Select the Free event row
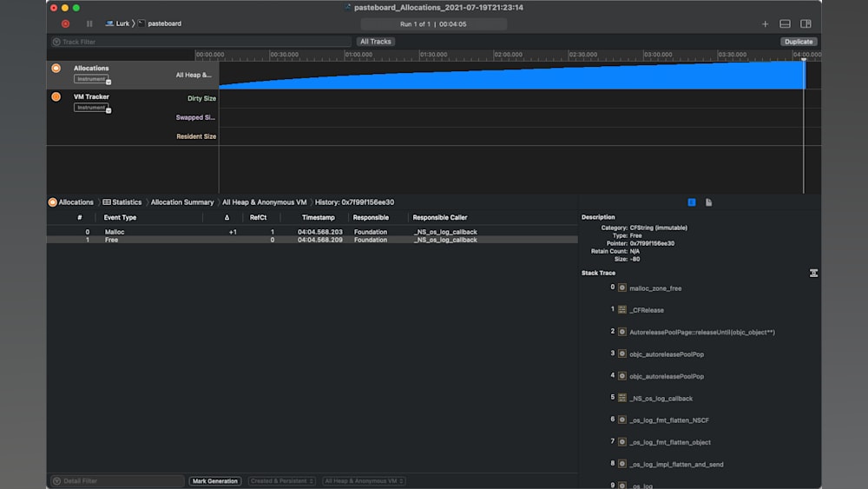 pos(312,240)
